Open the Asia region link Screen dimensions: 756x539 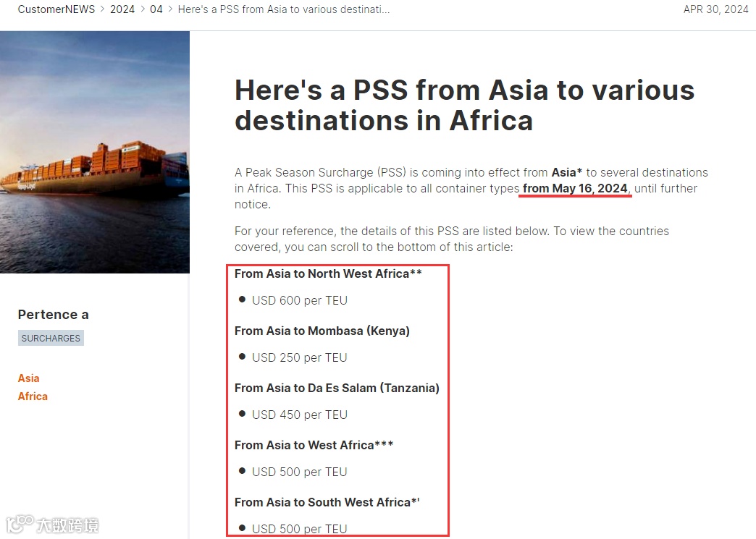tap(28, 378)
